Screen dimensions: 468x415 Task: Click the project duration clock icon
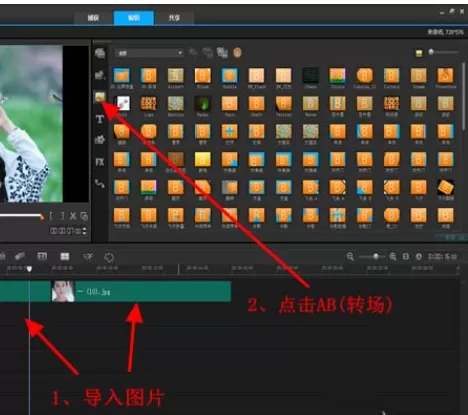(x=419, y=256)
